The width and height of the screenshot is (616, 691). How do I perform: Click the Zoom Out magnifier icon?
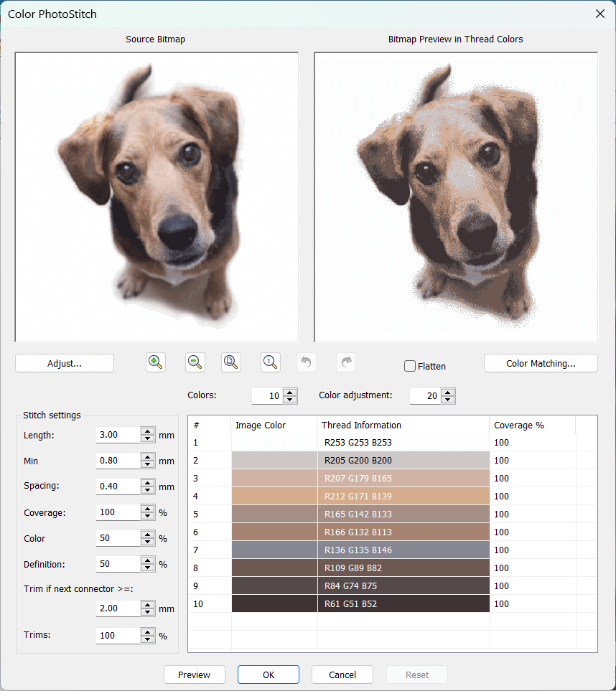[194, 362]
